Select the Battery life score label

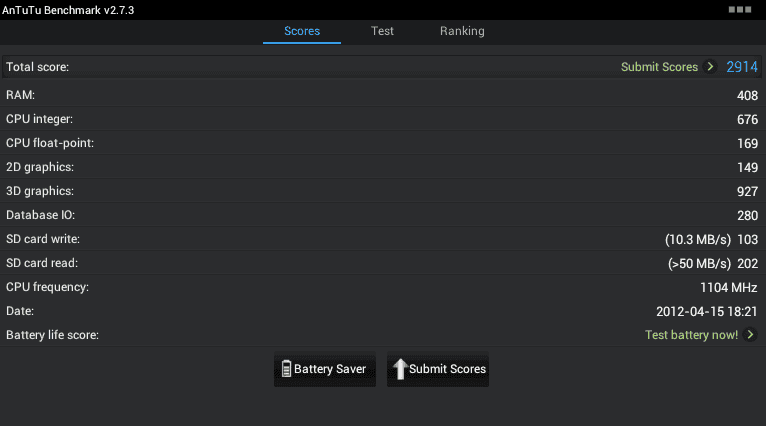[x=52, y=335]
